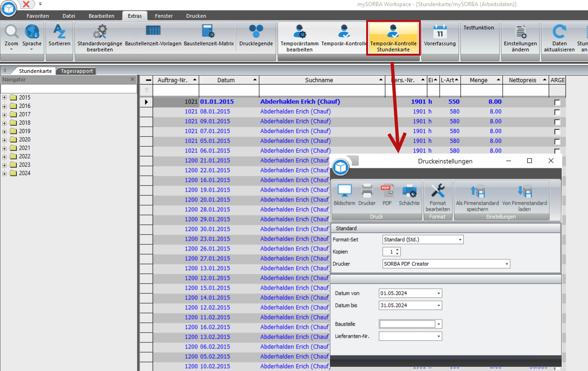This screenshot has height=371, width=588.
Task: Toggle ARGE checkbox for 01.01.2015 row
Action: click(x=557, y=102)
